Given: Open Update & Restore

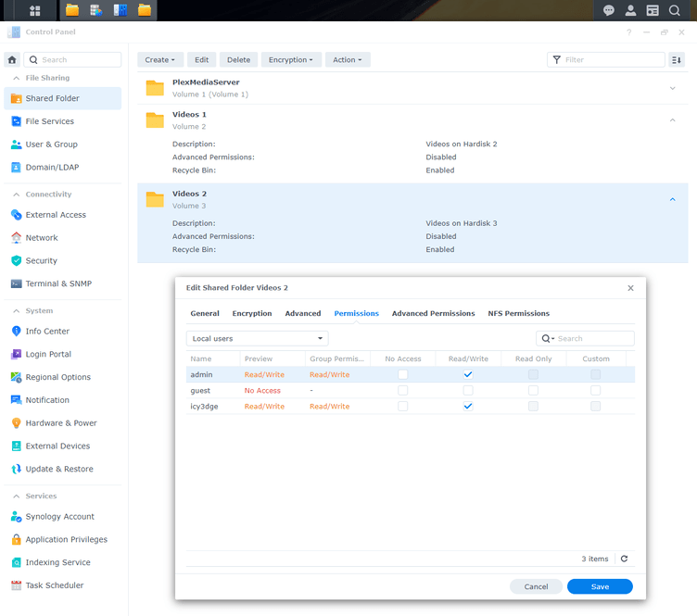Looking at the screenshot, I should 63,469.
